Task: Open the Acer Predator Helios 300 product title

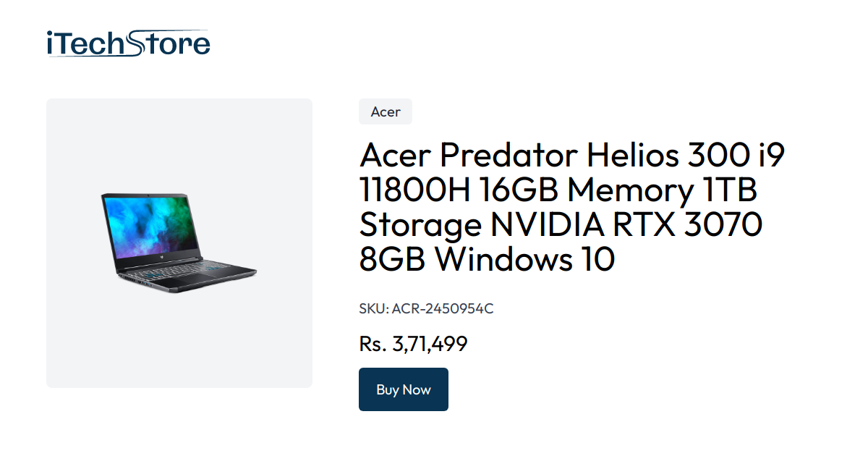Action: [571, 206]
